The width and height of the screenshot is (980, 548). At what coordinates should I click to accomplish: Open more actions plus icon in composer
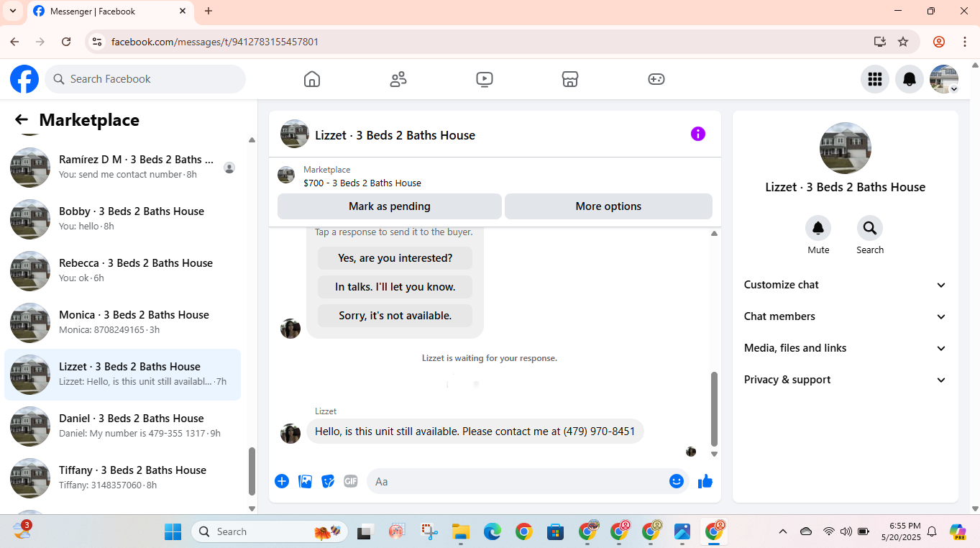coord(282,481)
